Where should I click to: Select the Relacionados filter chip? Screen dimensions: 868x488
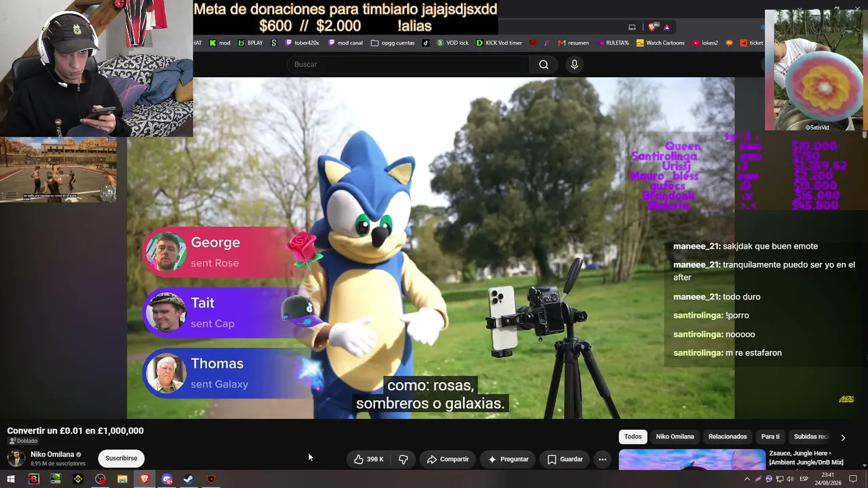(x=728, y=436)
